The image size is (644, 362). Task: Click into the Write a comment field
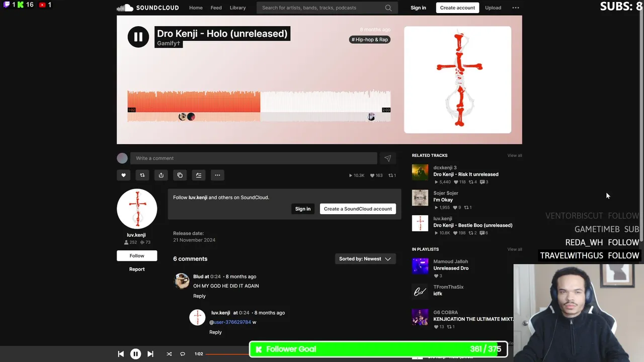254,158
